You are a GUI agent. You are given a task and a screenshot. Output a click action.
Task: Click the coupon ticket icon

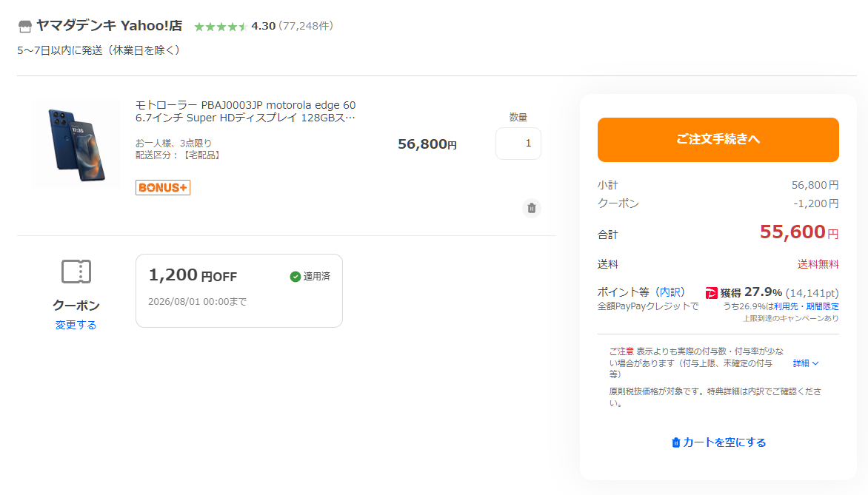click(x=76, y=272)
